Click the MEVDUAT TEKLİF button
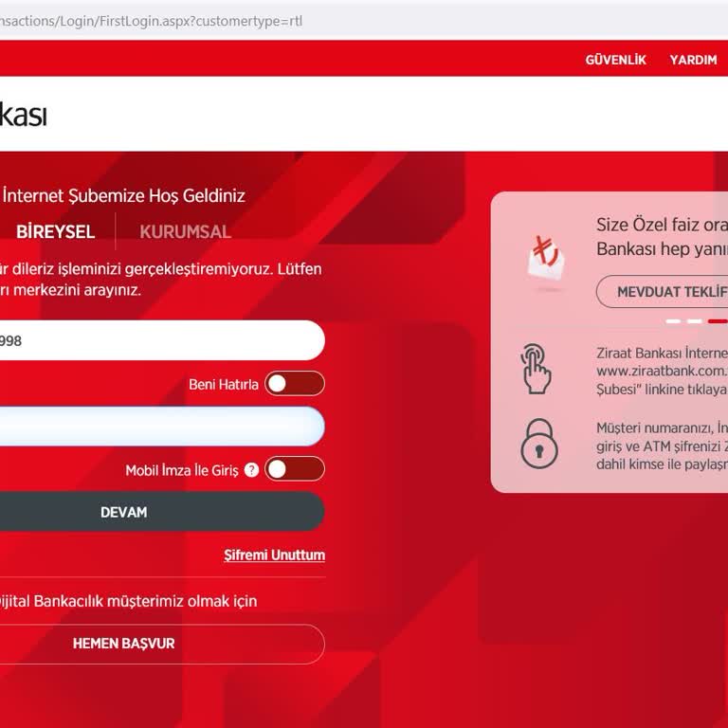The image size is (728, 728). point(662,292)
